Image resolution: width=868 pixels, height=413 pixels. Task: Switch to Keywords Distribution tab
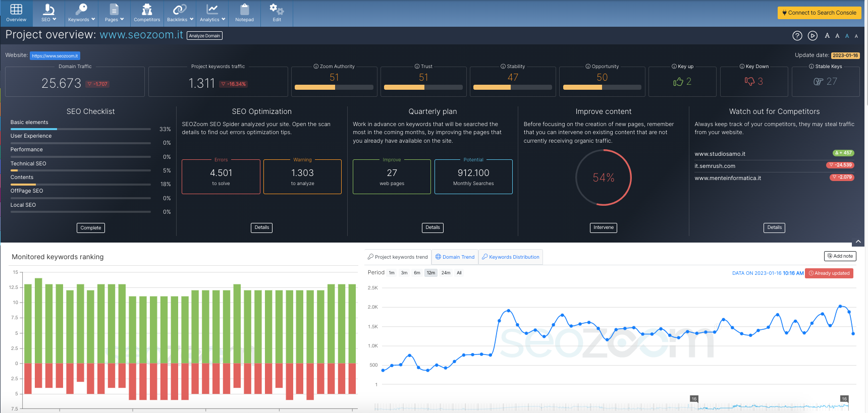tap(510, 257)
